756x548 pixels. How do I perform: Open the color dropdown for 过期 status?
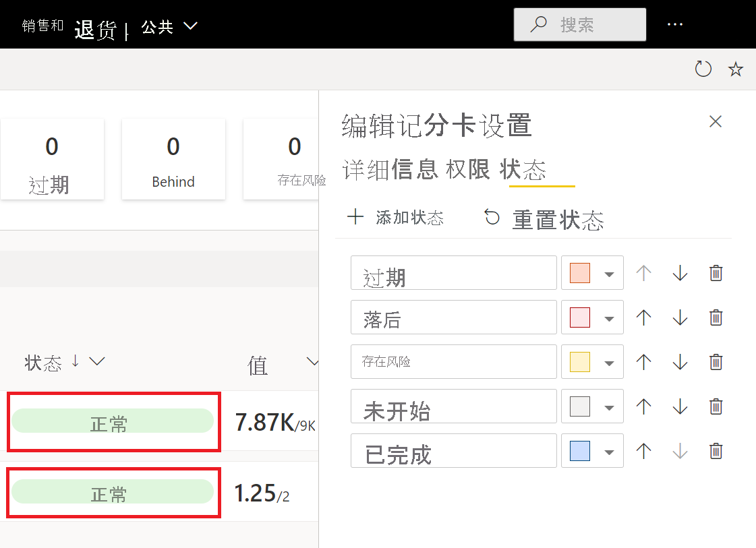pyautogui.click(x=609, y=274)
